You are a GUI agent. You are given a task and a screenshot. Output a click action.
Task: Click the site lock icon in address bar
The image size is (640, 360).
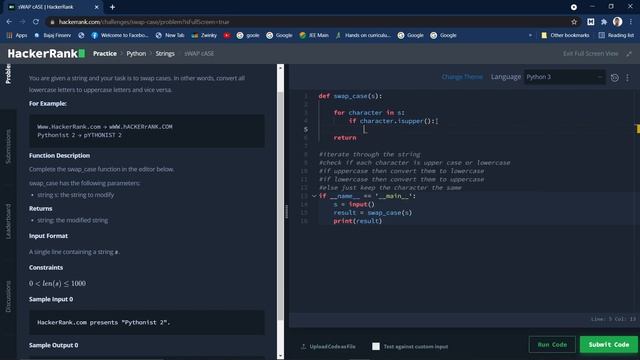click(x=52, y=22)
